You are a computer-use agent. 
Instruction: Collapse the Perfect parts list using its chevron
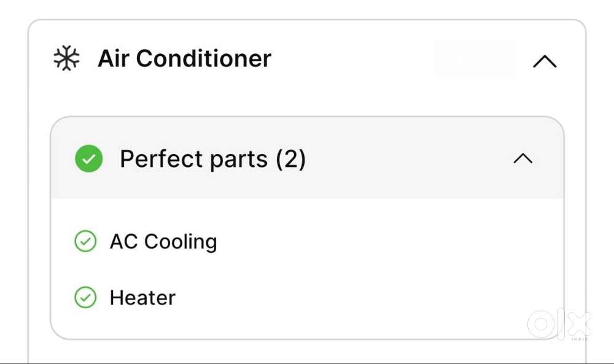coord(523,159)
